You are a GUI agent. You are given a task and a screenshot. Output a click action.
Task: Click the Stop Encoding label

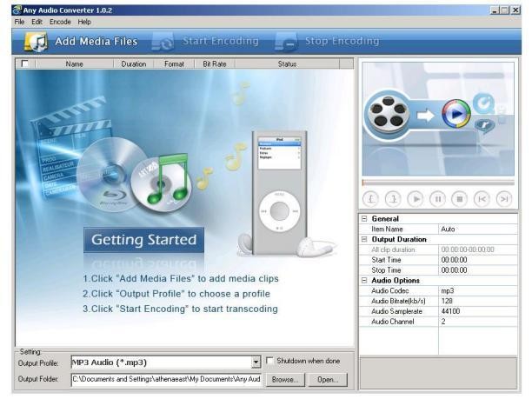342,41
